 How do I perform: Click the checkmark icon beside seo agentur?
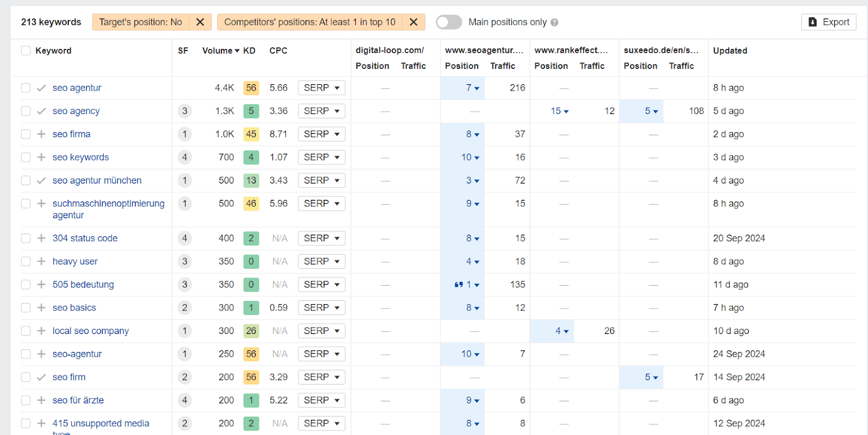[x=41, y=88]
